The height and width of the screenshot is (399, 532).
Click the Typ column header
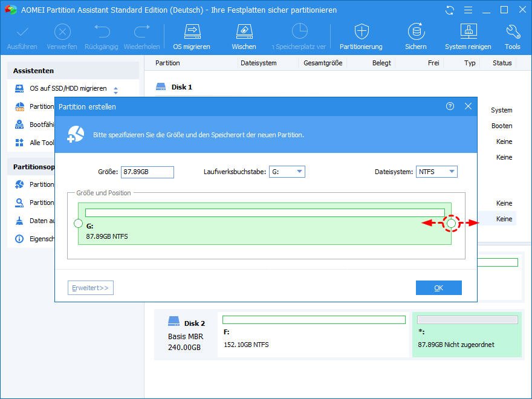pyautogui.click(x=470, y=63)
